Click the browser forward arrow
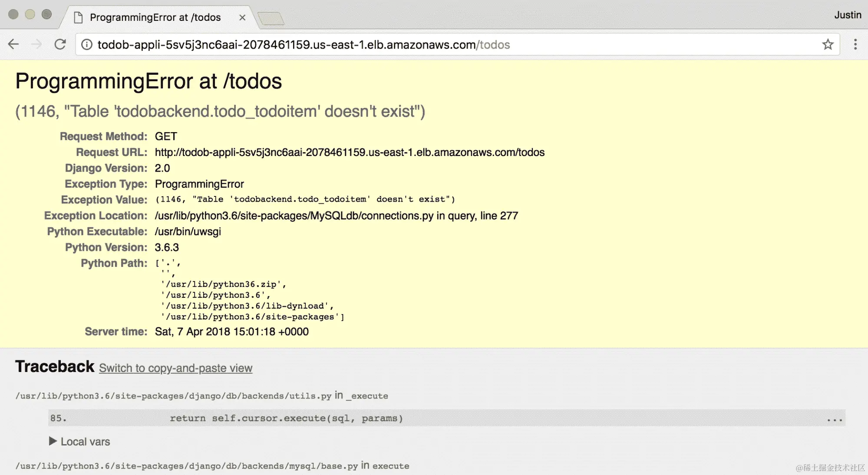 (x=37, y=44)
